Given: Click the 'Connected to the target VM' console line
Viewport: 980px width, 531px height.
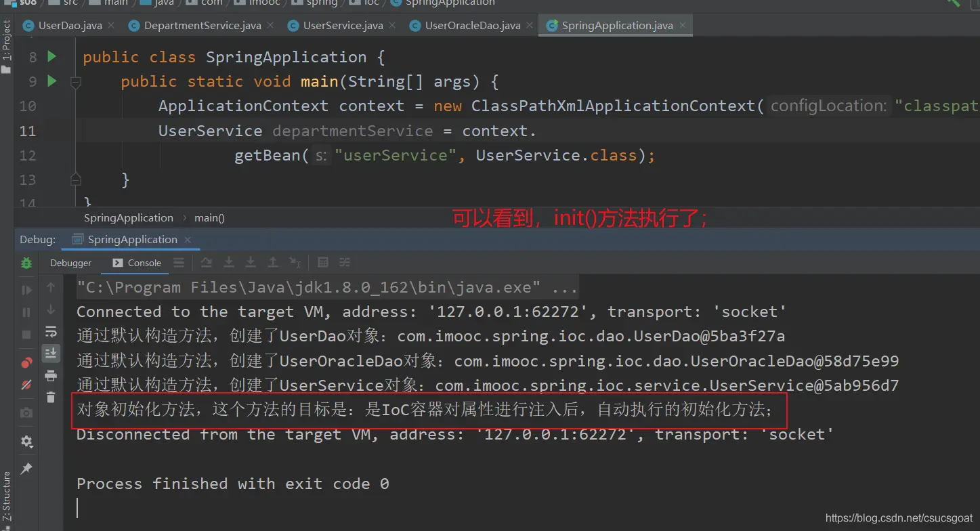Looking at the screenshot, I should pyautogui.click(x=431, y=312).
